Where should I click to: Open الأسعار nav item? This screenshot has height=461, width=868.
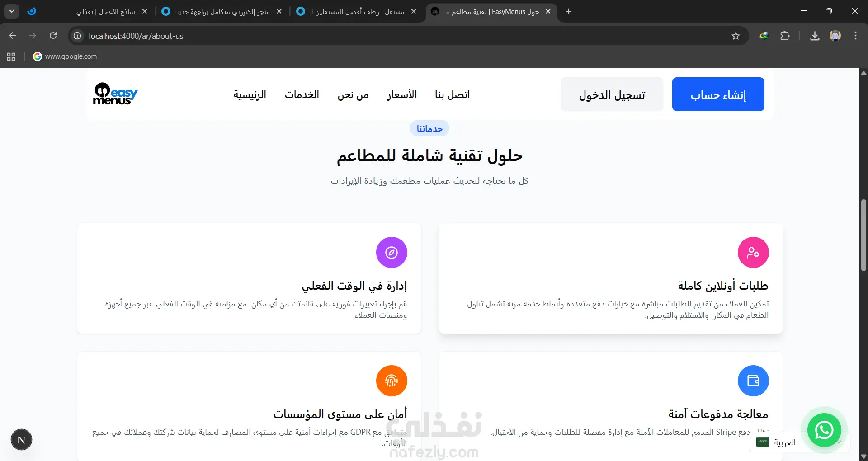tap(402, 94)
